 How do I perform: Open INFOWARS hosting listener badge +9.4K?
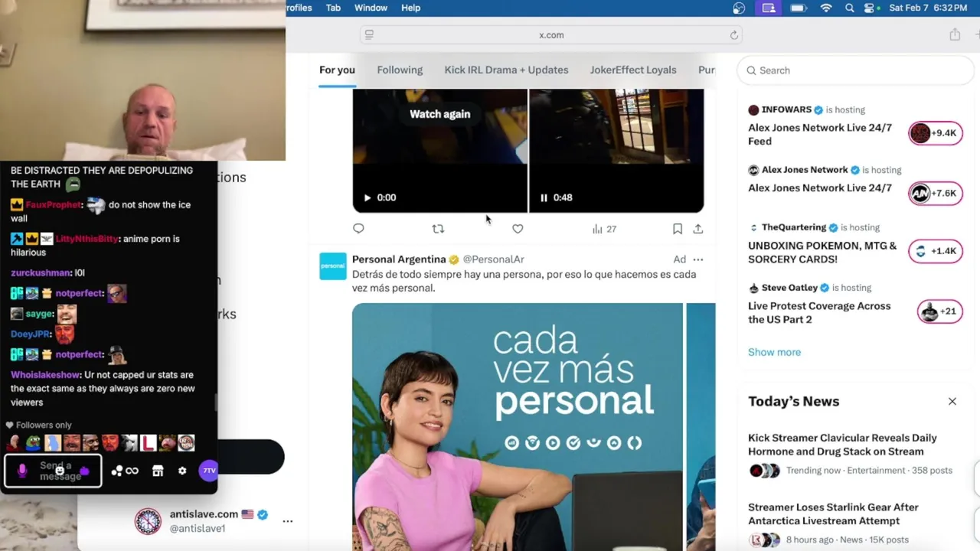[x=936, y=133]
